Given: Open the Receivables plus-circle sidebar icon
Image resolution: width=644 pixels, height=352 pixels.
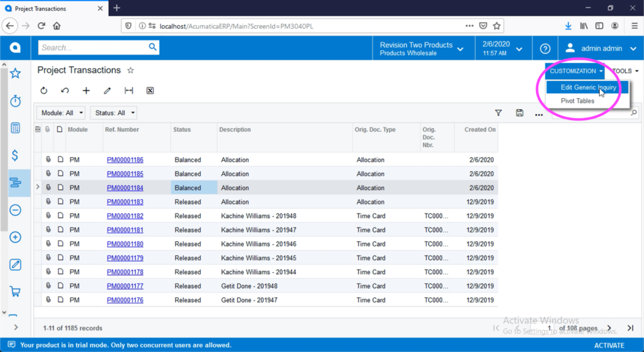Looking at the screenshot, I should point(15,237).
